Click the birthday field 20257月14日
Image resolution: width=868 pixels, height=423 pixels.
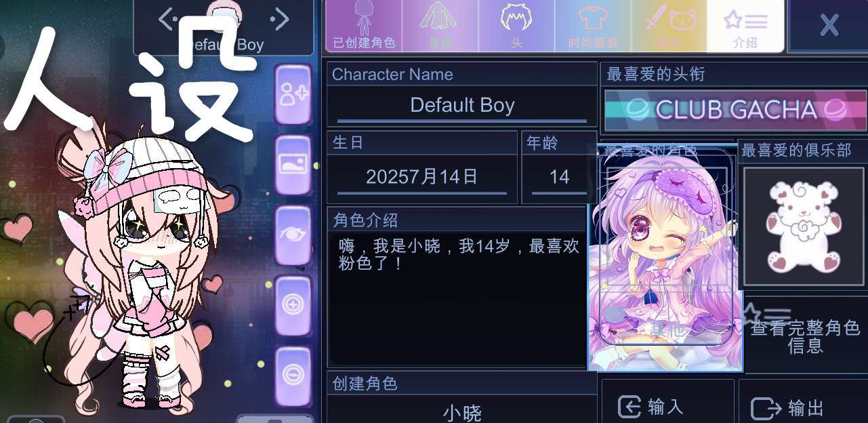point(422,178)
